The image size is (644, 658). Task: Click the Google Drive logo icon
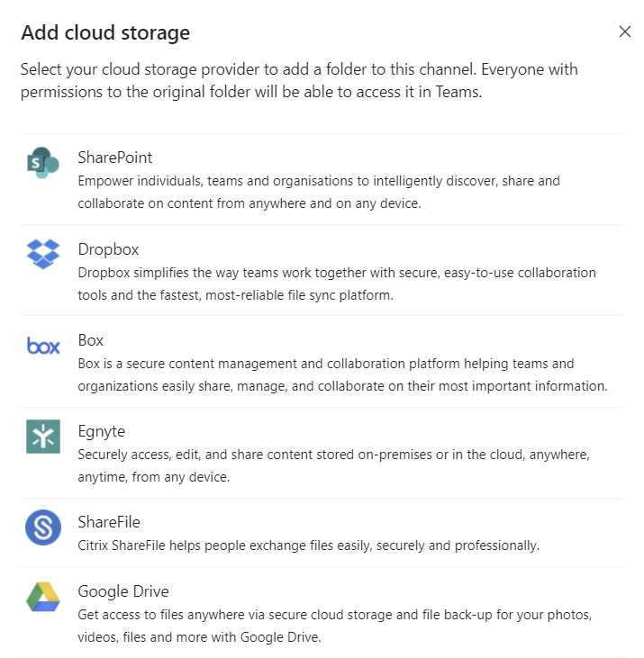[x=43, y=596]
